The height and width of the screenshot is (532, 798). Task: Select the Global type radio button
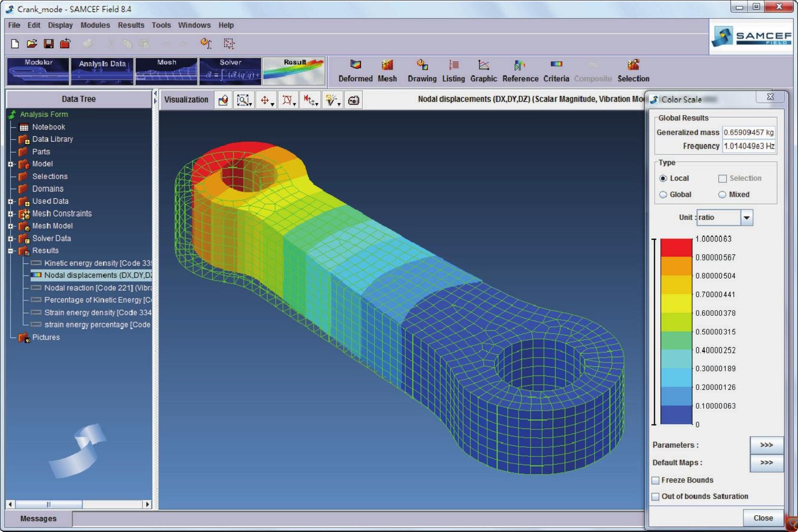pos(664,195)
